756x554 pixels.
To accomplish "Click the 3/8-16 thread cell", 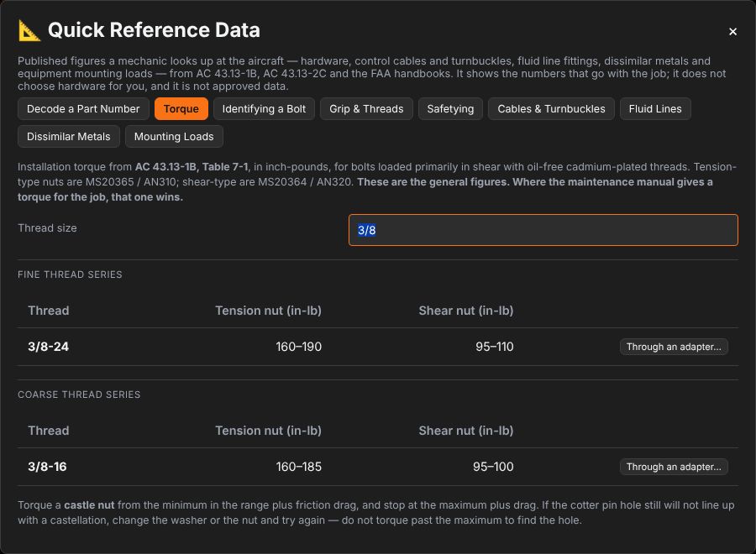I will pos(47,467).
